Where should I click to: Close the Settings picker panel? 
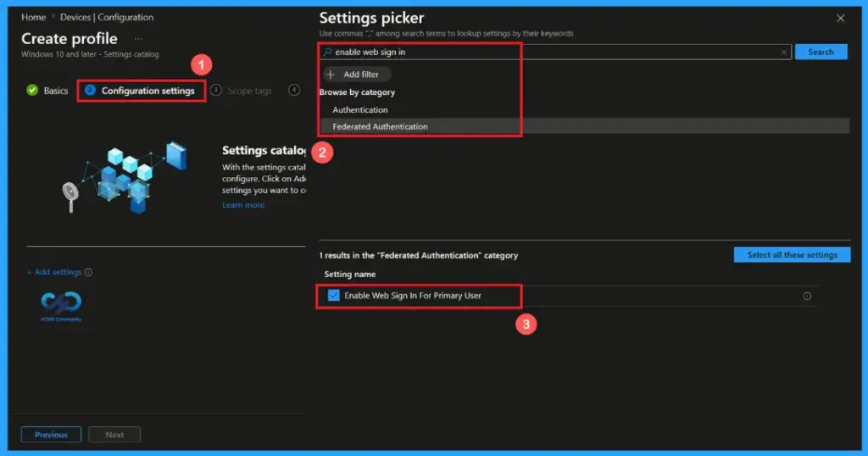pos(840,19)
